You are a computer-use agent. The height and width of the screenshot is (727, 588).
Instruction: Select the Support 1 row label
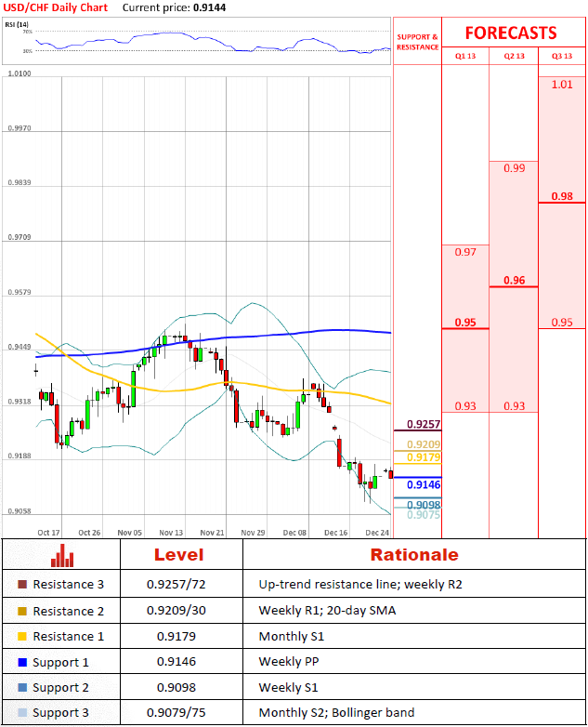pyautogui.click(x=60, y=663)
